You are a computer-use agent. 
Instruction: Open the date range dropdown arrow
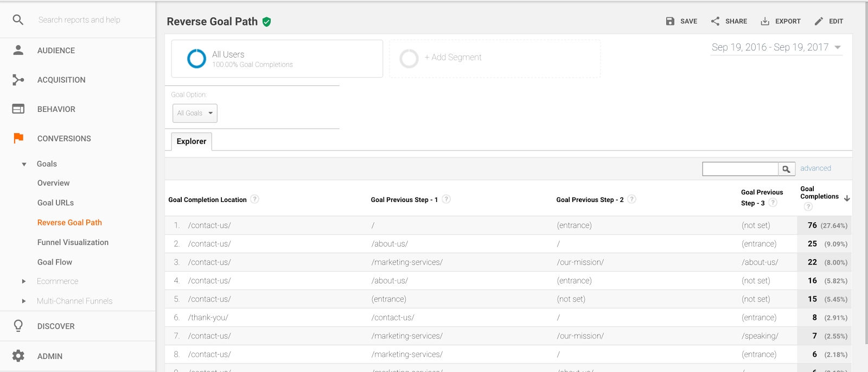pos(838,47)
